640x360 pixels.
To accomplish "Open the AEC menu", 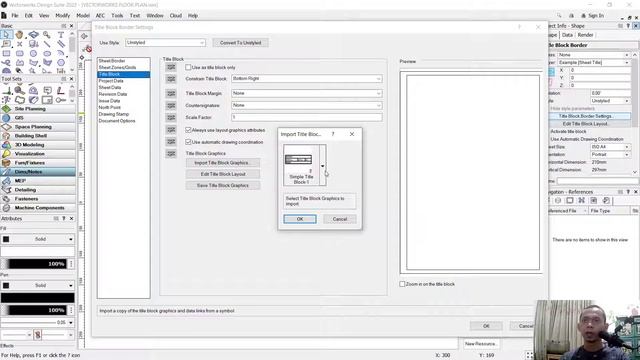I will [100, 16].
